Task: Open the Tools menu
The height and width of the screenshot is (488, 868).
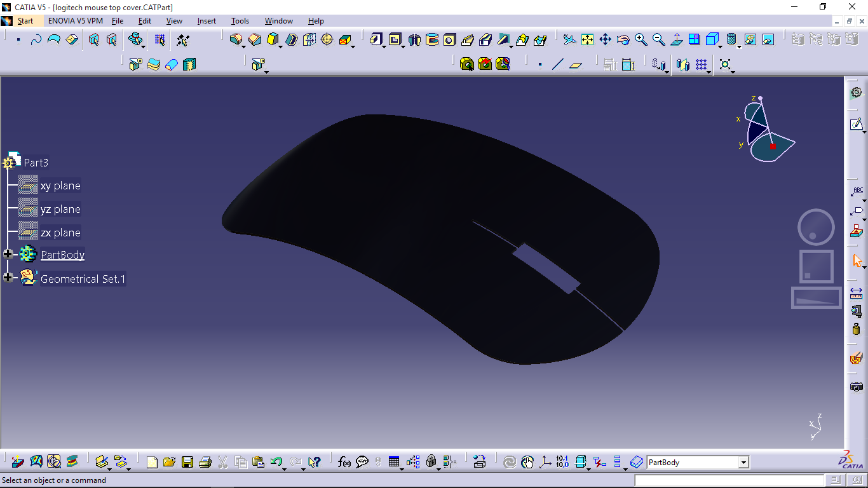Action: click(x=240, y=21)
